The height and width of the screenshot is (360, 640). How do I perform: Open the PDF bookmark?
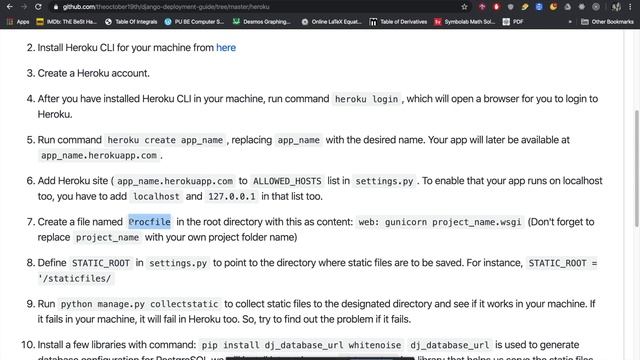(513, 22)
